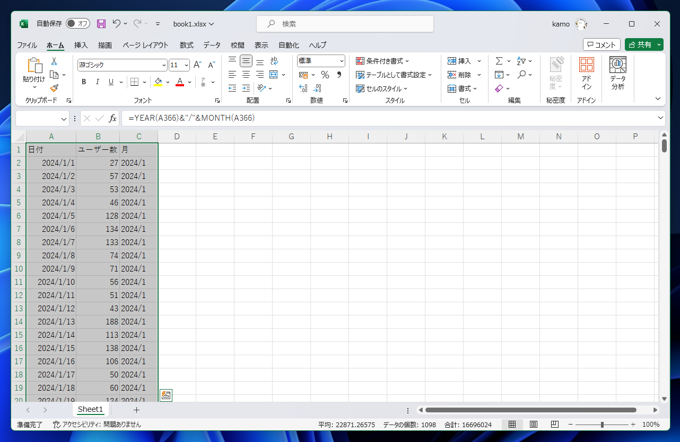The height and width of the screenshot is (442, 680).
Task: Click the Decrease Indent icon
Action: (x=232, y=88)
